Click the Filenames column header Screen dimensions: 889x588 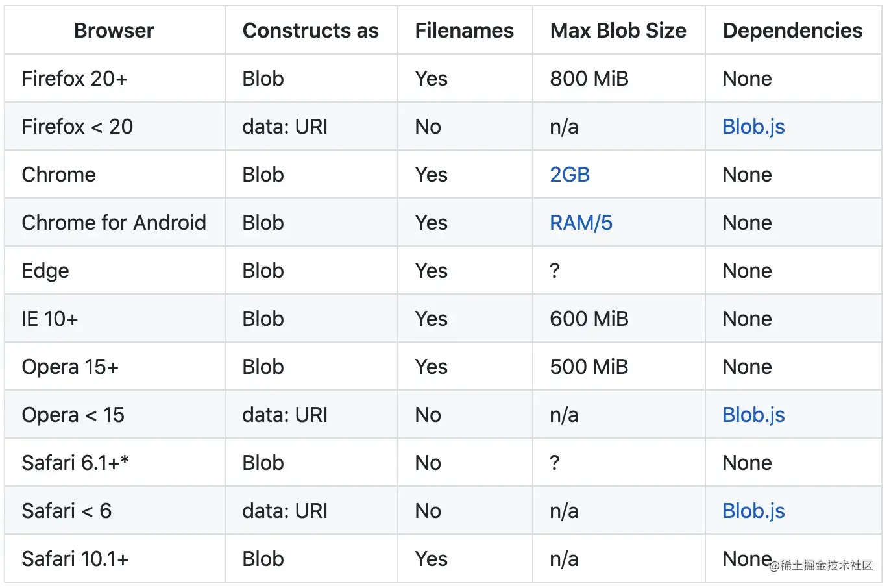[464, 31]
